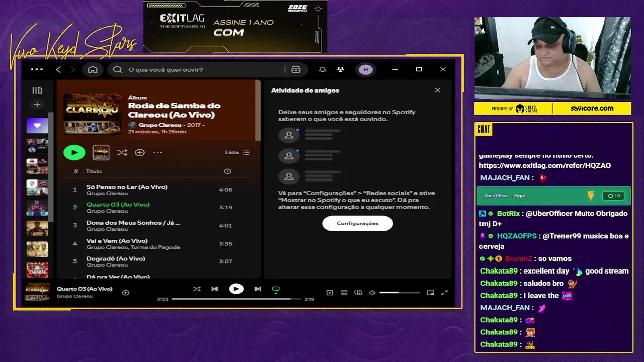Click the UberOfficer Hype banner in chat

coord(553,196)
